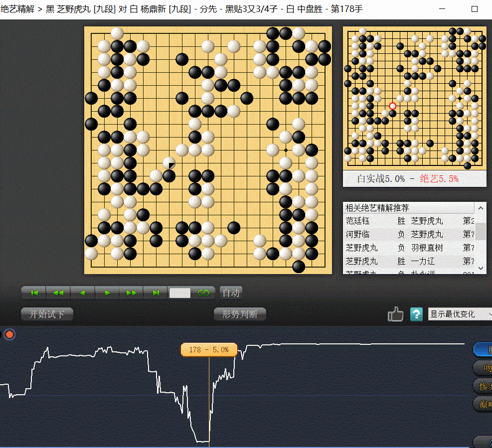Click the 178 - 5.0% marker on winrate graph

coord(208,350)
